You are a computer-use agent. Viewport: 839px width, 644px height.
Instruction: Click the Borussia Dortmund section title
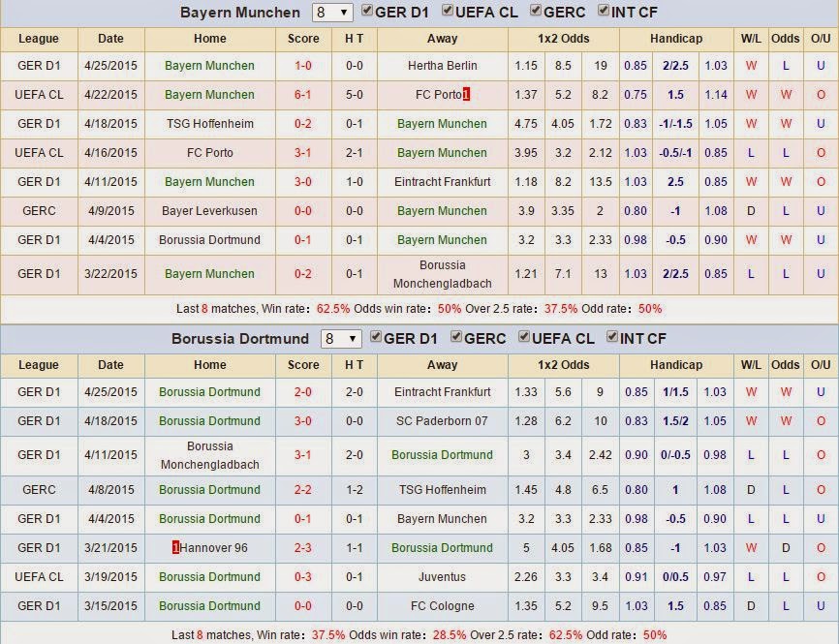[x=239, y=339]
